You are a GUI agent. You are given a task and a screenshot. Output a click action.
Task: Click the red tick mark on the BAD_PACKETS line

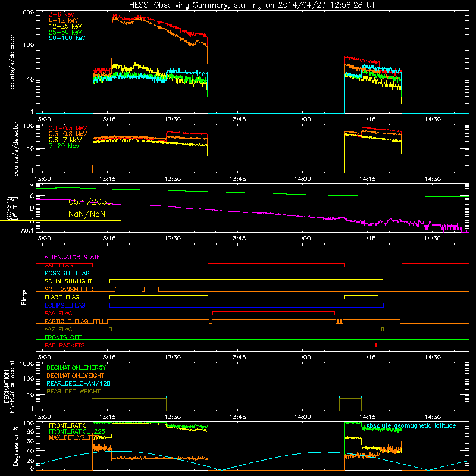[x=376, y=345]
